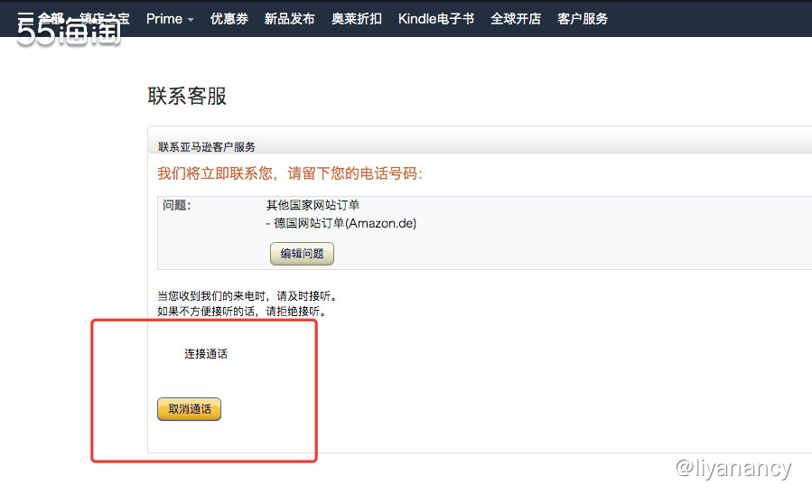The height and width of the screenshot is (504, 812).
Task: Go to the 优惠券 coupons page
Action: click(x=229, y=18)
